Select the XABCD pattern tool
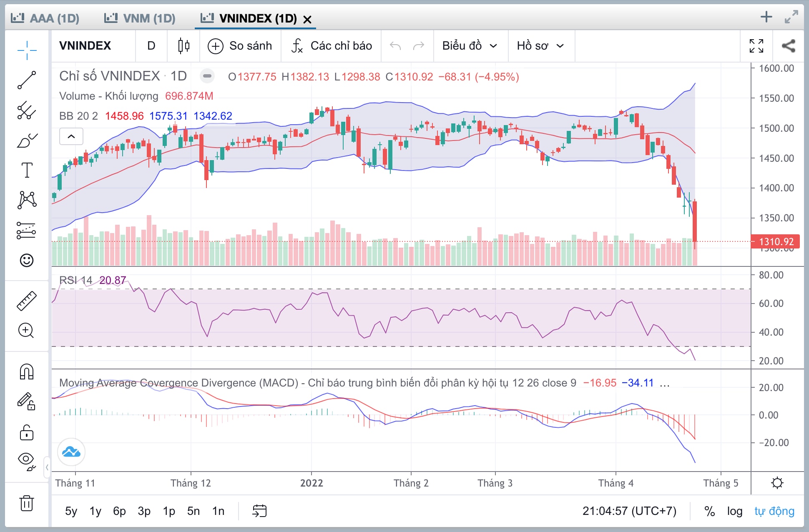Image resolution: width=809 pixels, height=532 pixels. click(x=27, y=200)
